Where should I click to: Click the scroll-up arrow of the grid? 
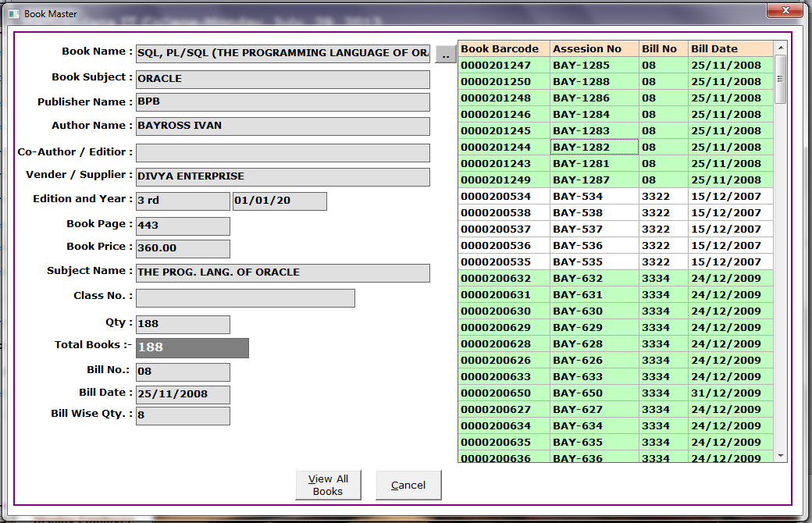780,48
